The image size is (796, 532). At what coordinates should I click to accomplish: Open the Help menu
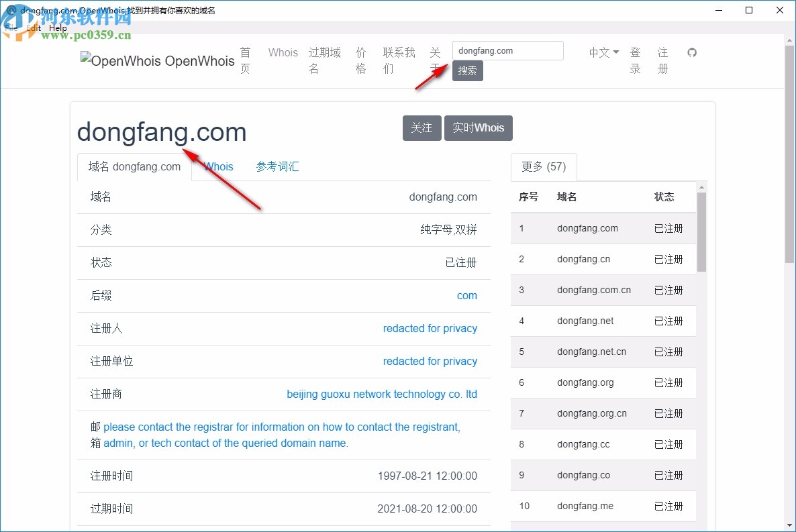[58, 28]
